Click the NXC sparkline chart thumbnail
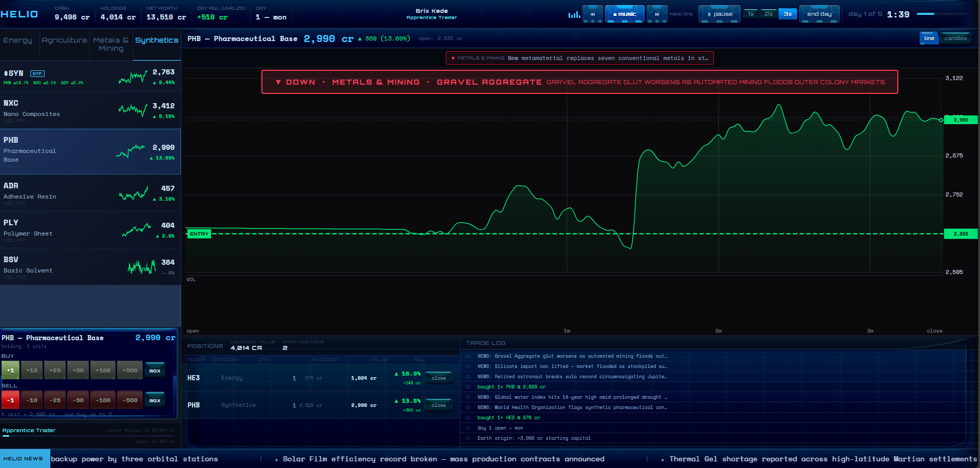This screenshot has height=468, width=980. point(133,109)
